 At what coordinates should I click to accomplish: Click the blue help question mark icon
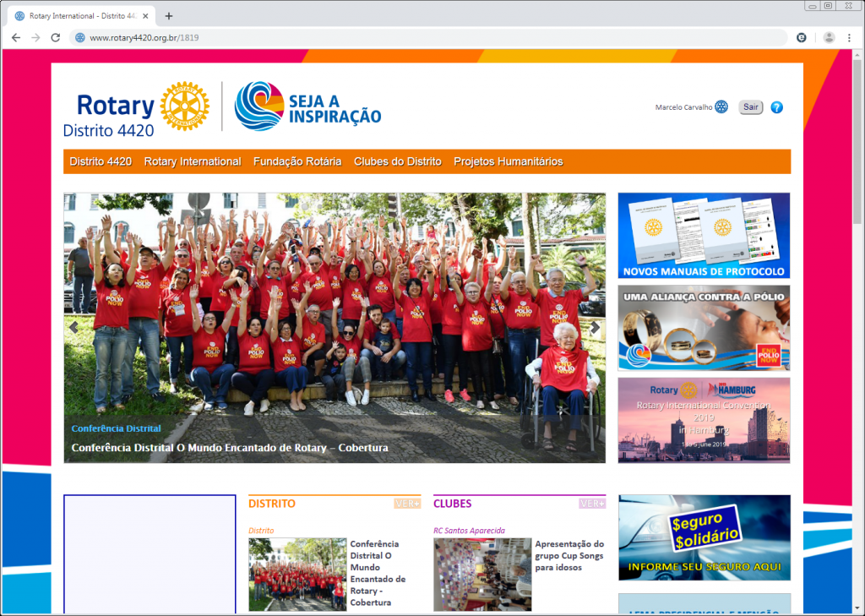[776, 107]
